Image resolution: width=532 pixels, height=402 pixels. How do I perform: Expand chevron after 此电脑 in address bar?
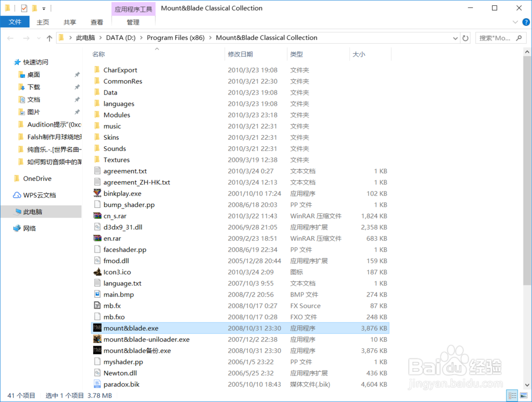[x=101, y=38]
